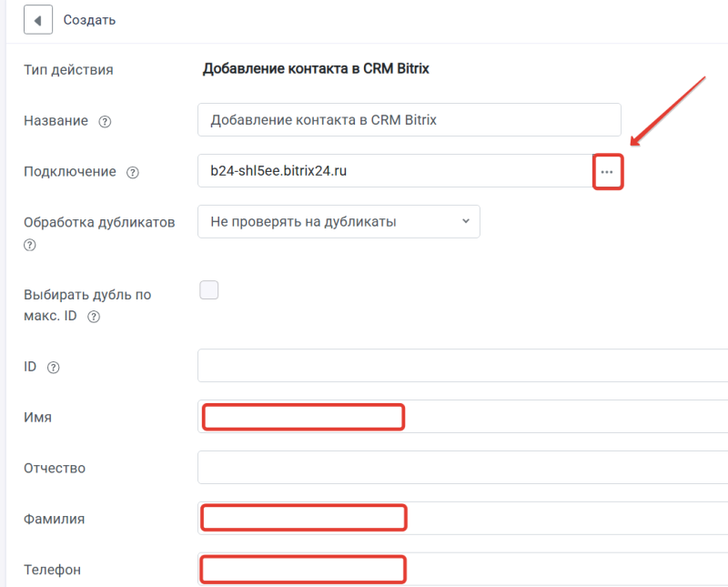
Task: Focus the Телефон input field
Action: 463,570
